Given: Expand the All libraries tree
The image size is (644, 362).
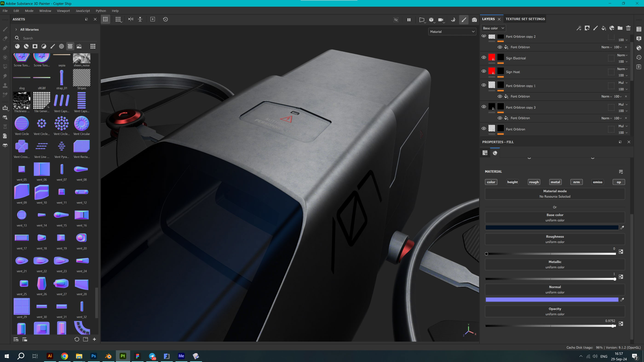Looking at the screenshot, I should point(16,29).
